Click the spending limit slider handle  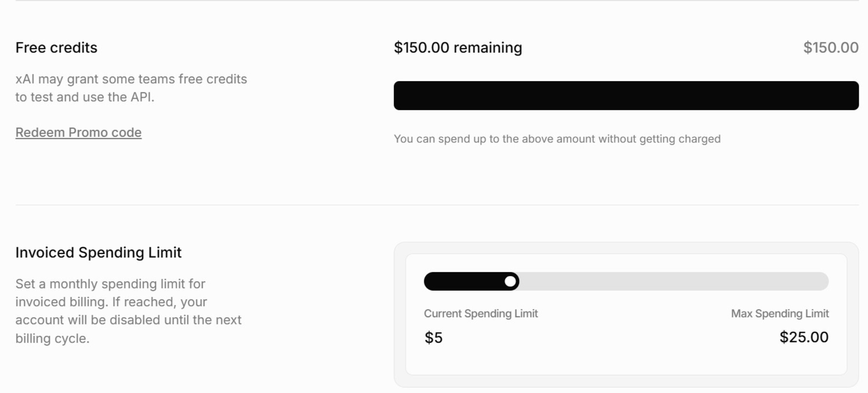click(510, 282)
